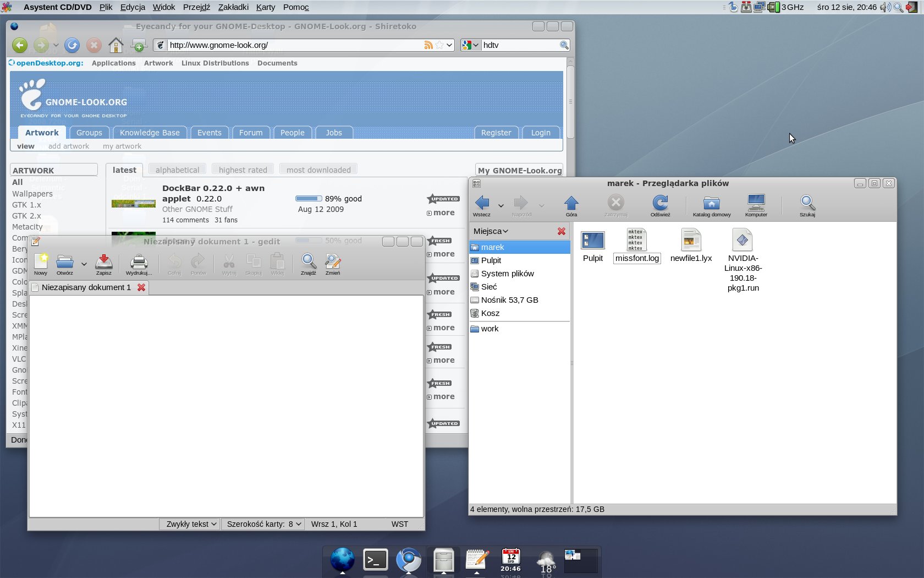Screen dimensions: 924x578
Task: Go back in the Shiretoko browser
Action: pos(20,45)
